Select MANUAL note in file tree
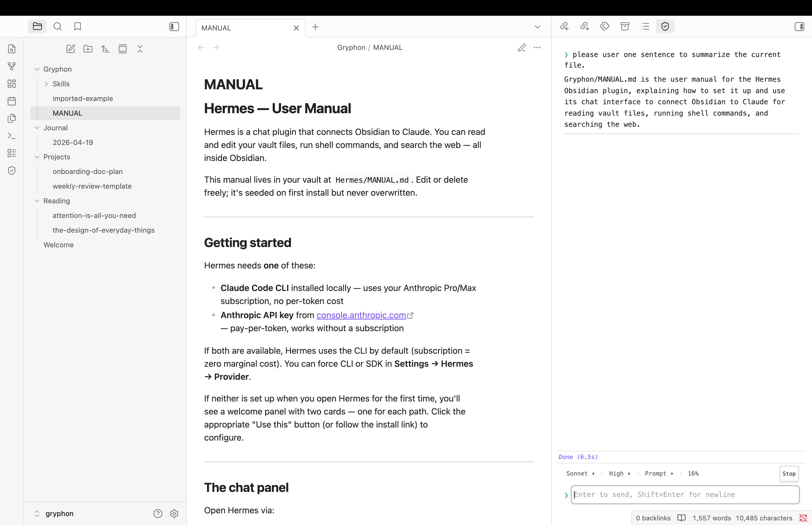This screenshot has width=812, height=525. [x=105, y=113]
